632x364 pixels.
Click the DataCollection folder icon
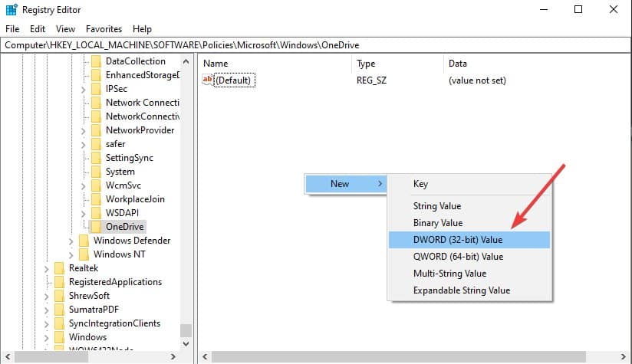click(96, 61)
